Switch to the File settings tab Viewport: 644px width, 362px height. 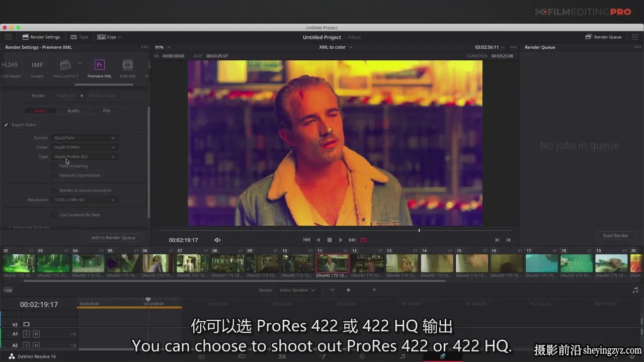[107, 111]
